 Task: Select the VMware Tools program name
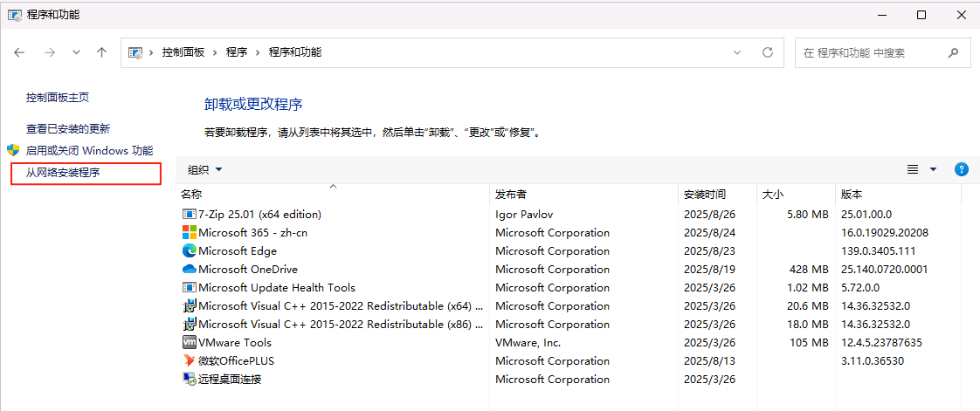pos(235,343)
